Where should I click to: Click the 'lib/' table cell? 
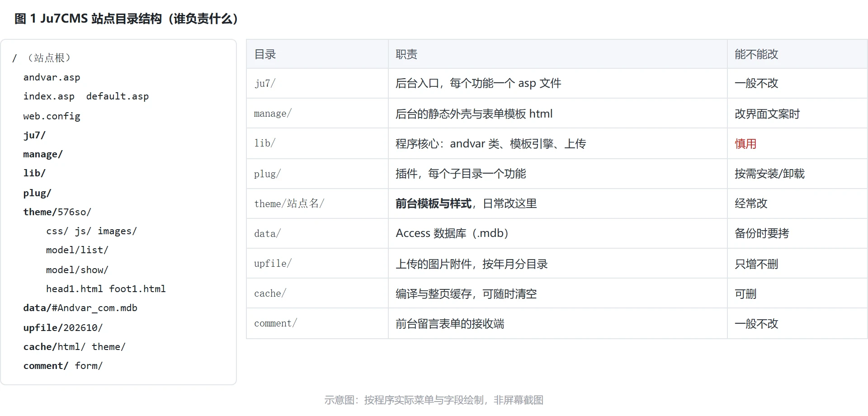point(317,143)
